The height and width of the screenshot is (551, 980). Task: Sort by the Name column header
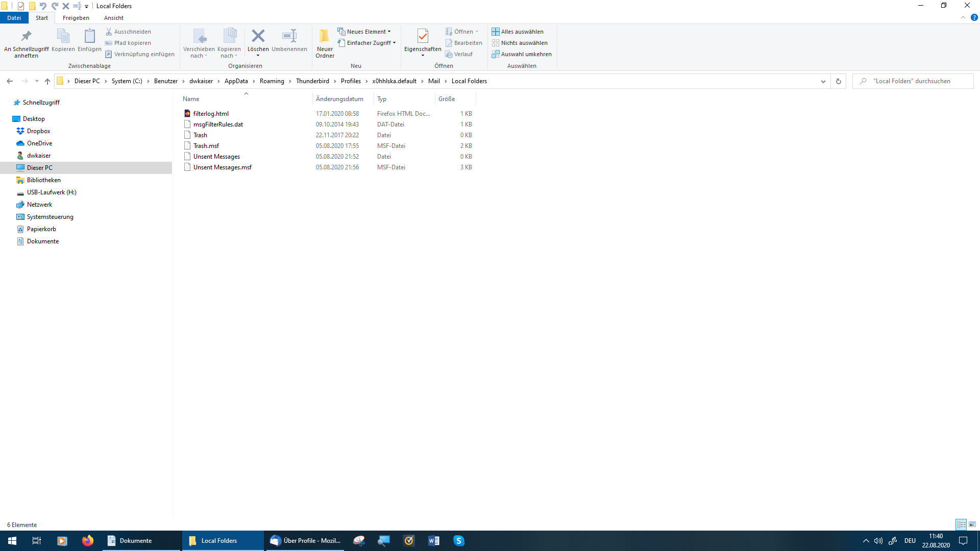246,99
